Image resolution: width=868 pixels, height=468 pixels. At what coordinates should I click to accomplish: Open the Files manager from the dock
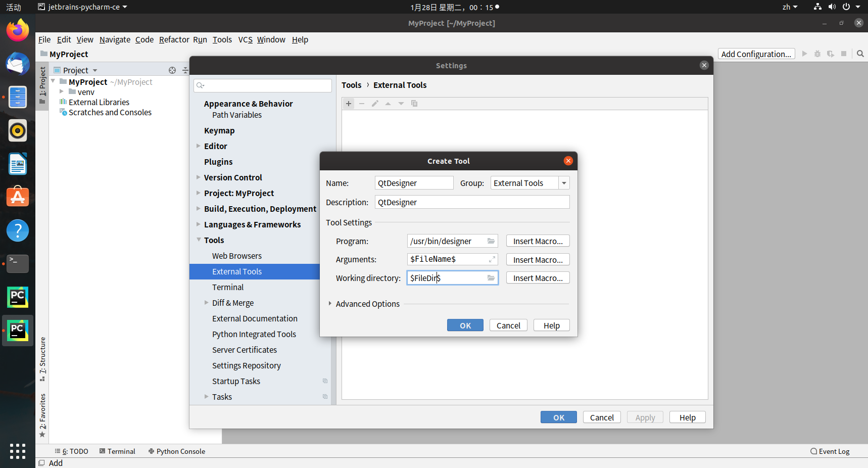18,97
